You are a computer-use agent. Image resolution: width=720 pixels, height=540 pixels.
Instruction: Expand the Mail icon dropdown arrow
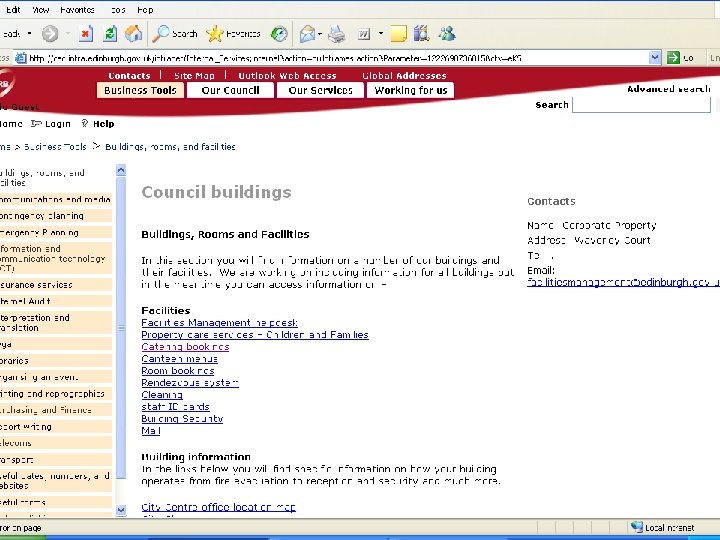click(x=320, y=34)
